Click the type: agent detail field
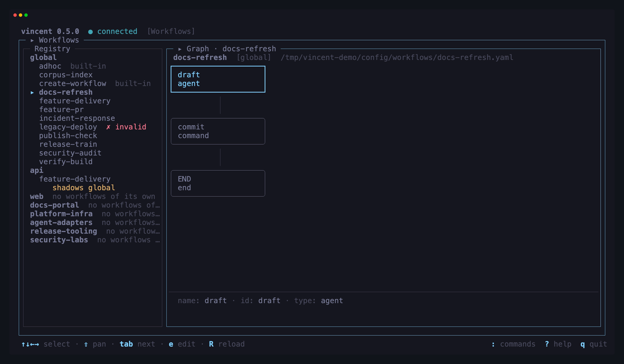The height and width of the screenshot is (364, 624). (318, 301)
